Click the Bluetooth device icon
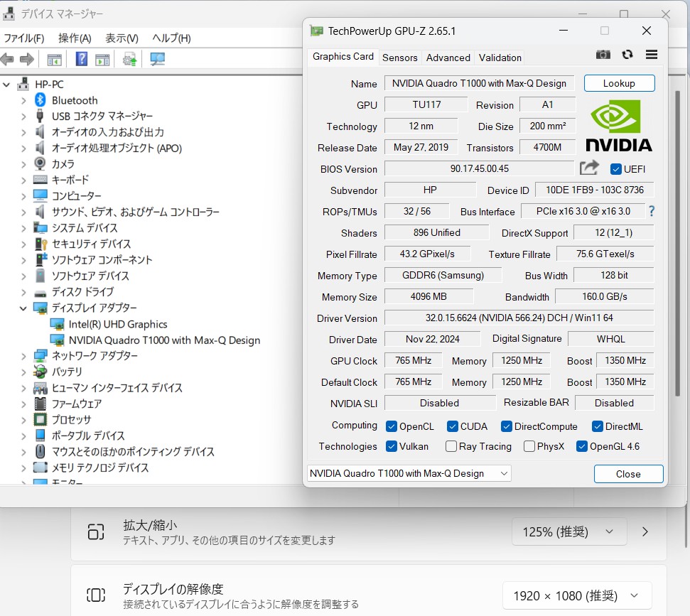This screenshot has height=616, width=690. (40, 100)
